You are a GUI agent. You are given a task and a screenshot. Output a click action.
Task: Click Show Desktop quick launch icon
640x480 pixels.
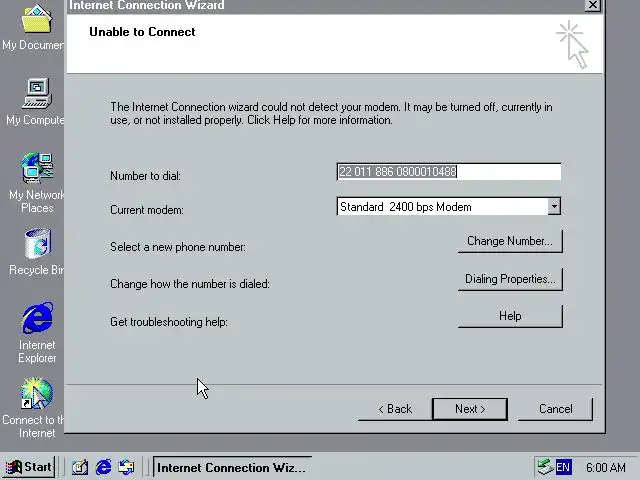click(x=80, y=467)
